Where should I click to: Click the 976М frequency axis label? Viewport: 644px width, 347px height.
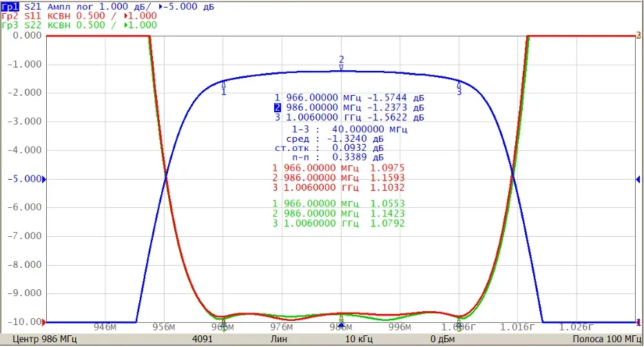pyautogui.click(x=282, y=327)
